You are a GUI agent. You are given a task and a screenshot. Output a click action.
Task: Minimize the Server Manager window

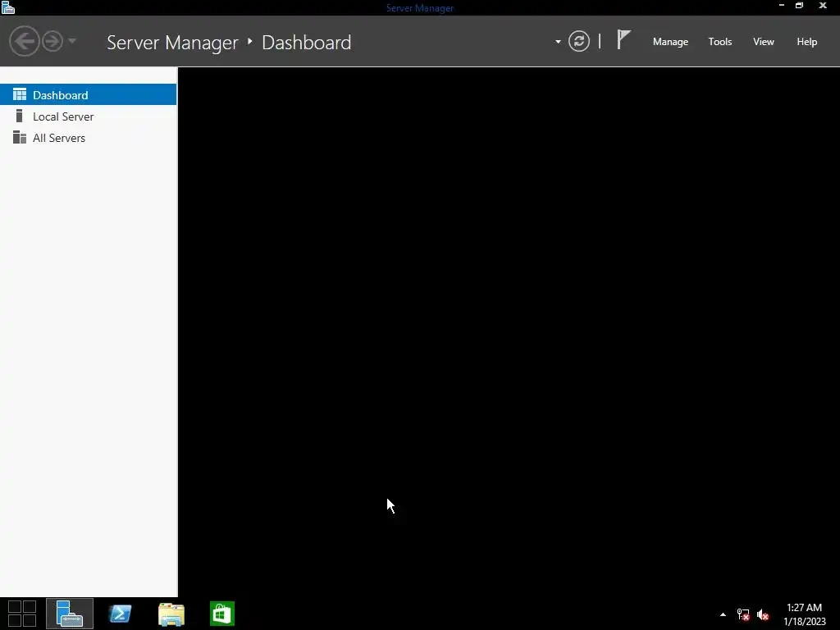782,6
